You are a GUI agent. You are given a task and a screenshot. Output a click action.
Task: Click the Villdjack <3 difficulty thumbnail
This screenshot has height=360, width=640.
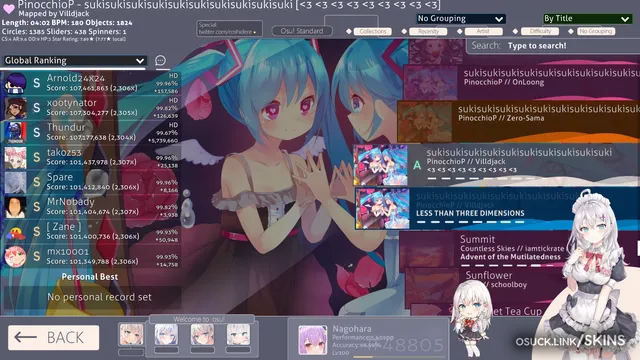pyautogui.click(x=381, y=165)
